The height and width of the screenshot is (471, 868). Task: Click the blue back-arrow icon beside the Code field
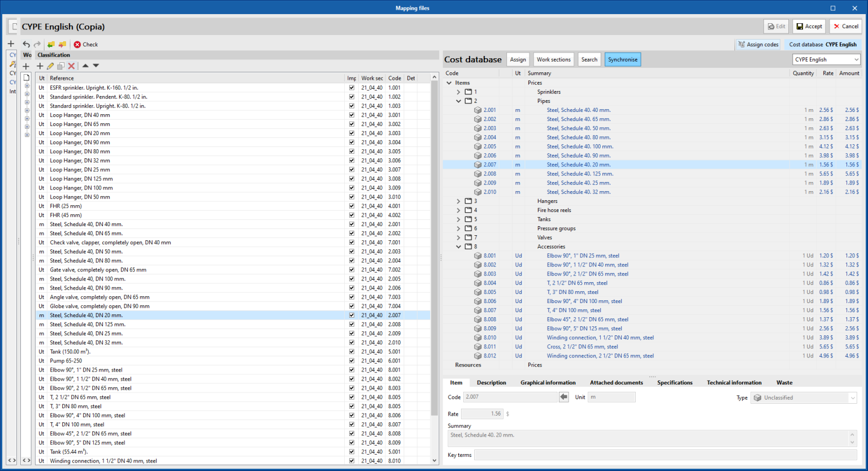point(563,397)
